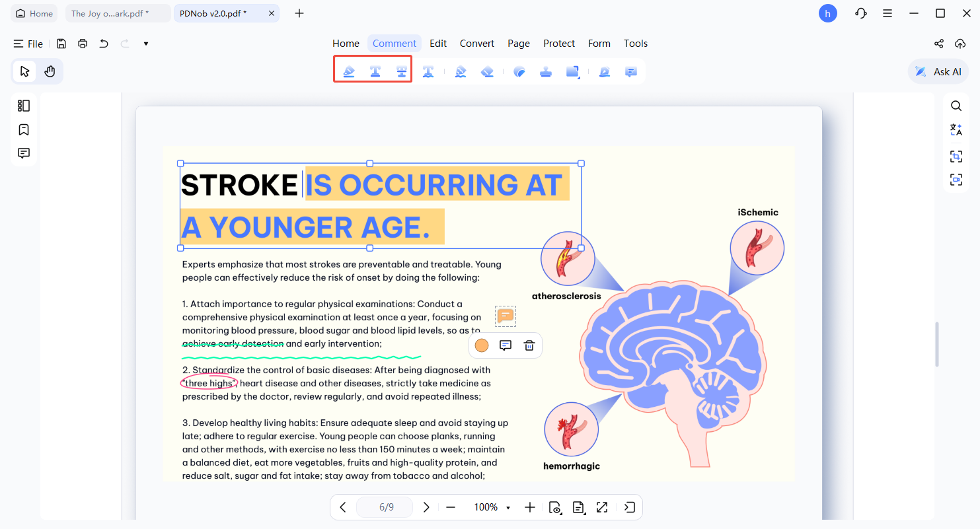Open the bookmarks panel
The width and height of the screenshot is (980, 529).
point(23,129)
